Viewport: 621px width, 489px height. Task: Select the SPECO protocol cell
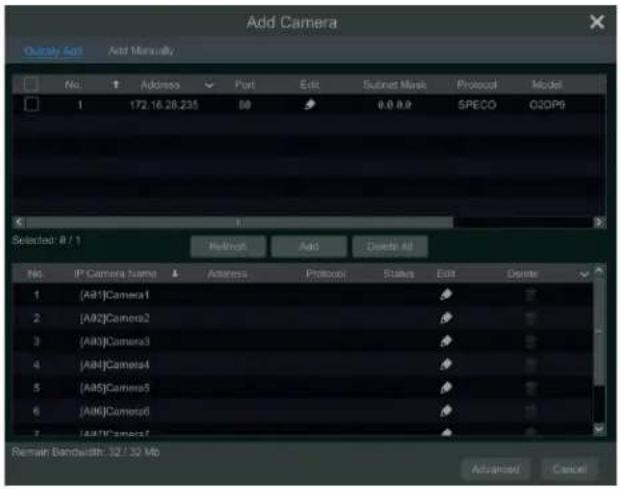point(477,105)
